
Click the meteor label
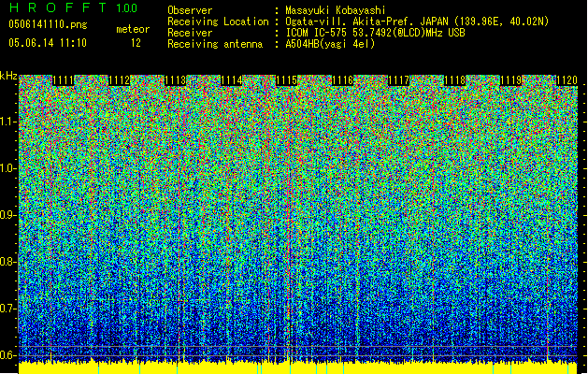tap(133, 29)
